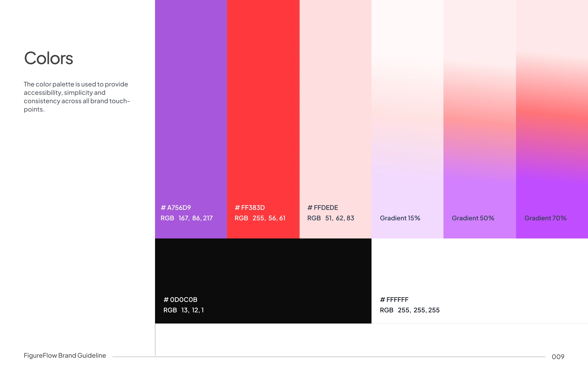
Task: Click the # A756D9 hex label
Action: 176,208
